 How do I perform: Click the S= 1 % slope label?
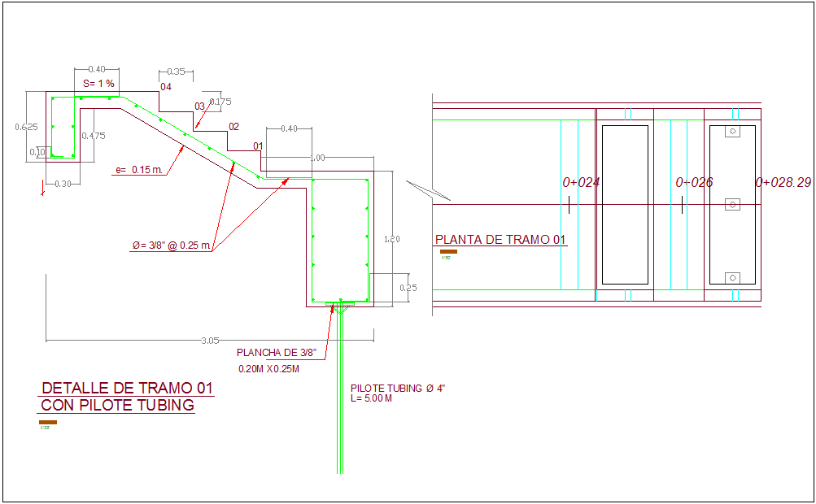(98, 83)
